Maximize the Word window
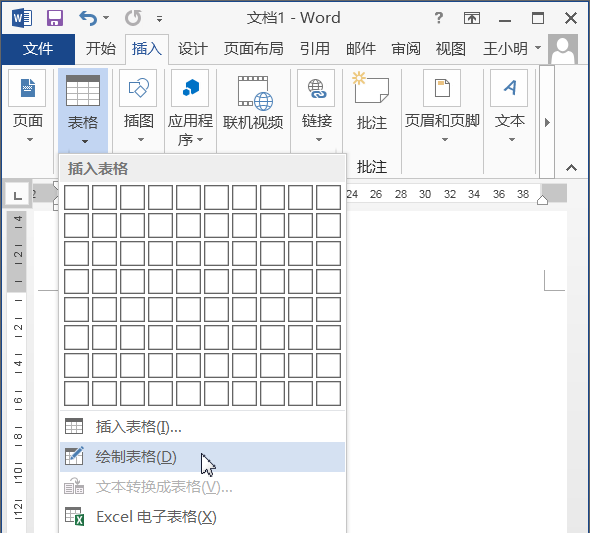Viewport: 590px width, 533px height. point(538,18)
